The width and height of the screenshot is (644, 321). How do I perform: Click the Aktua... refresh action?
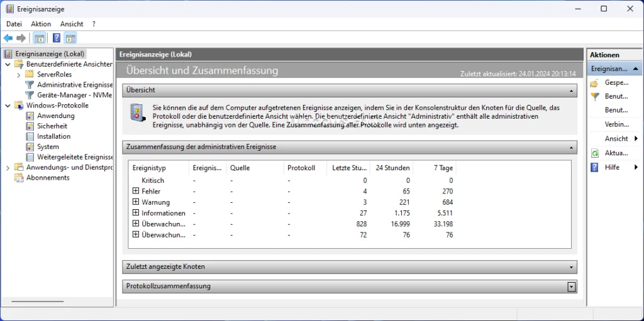616,153
